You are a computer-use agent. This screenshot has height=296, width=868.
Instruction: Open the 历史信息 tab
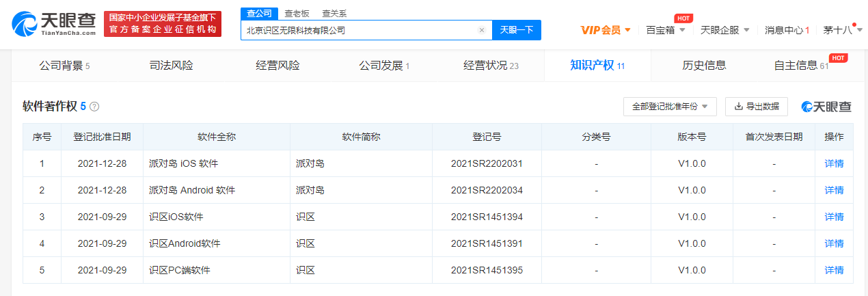[704, 66]
